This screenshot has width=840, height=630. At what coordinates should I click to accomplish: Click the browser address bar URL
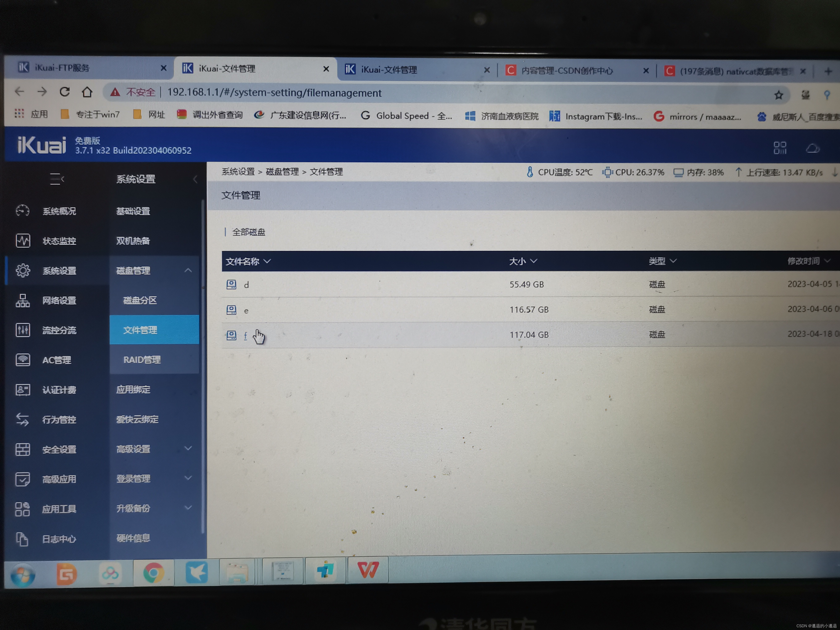tap(274, 93)
